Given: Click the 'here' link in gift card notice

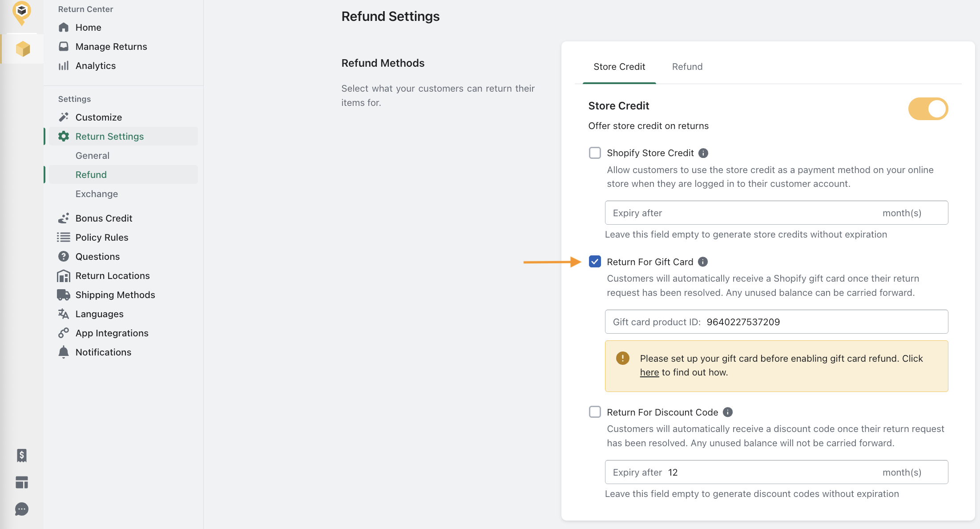Looking at the screenshot, I should point(649,372).
